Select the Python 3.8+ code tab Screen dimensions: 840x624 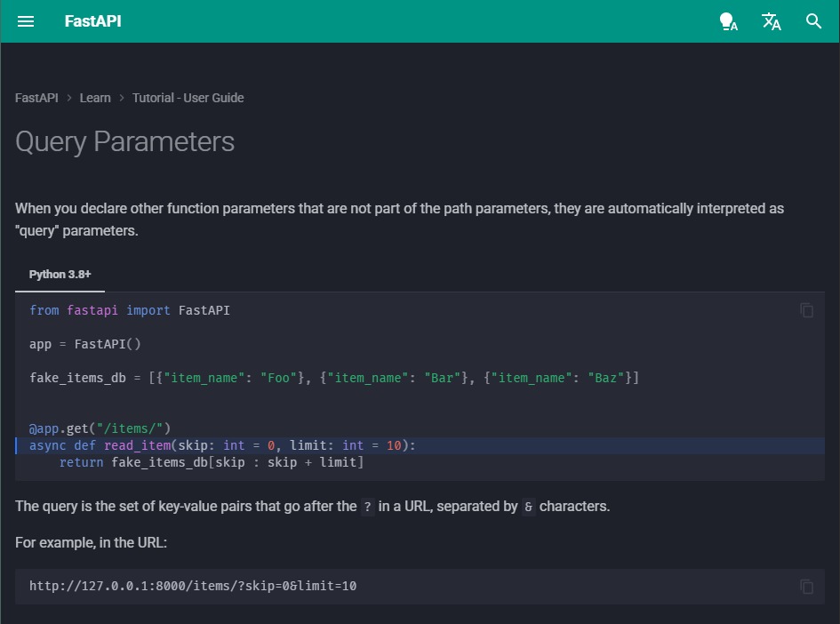coord(60,275)
